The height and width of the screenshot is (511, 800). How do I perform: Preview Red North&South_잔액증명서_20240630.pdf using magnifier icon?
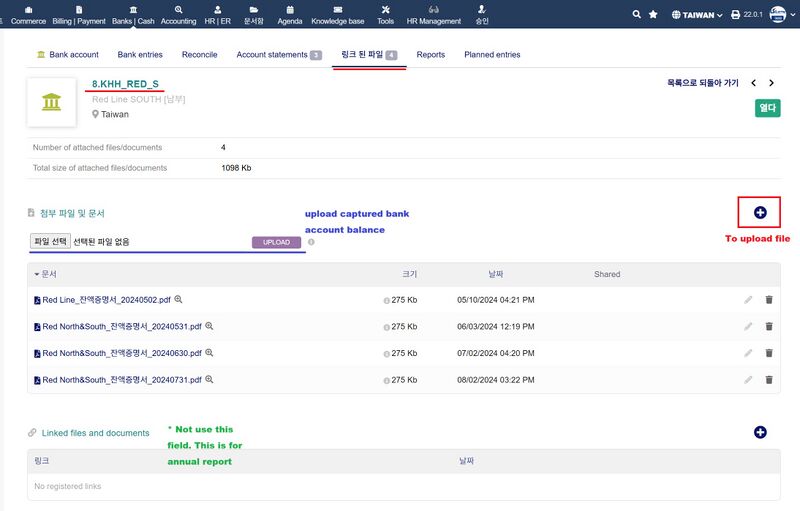pos(210,353)
